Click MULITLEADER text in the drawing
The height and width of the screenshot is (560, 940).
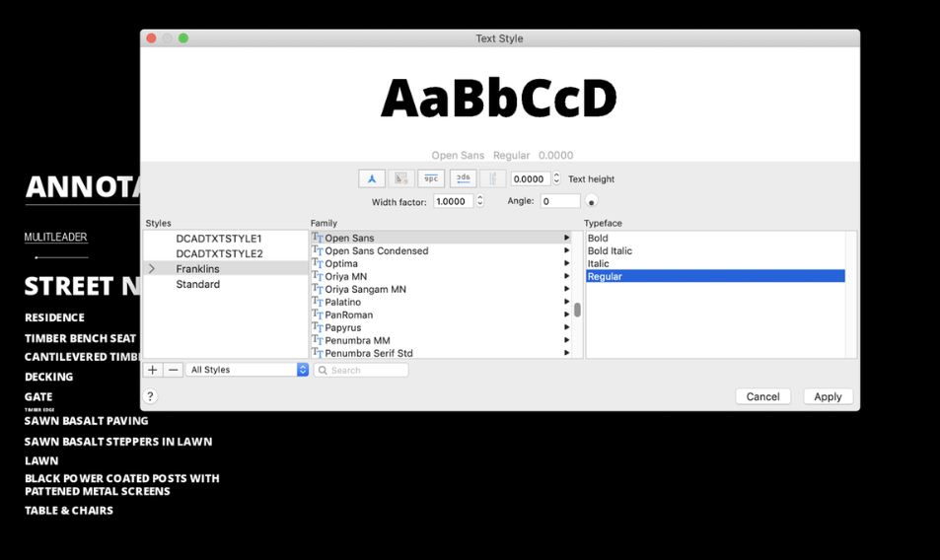point(56,238)
